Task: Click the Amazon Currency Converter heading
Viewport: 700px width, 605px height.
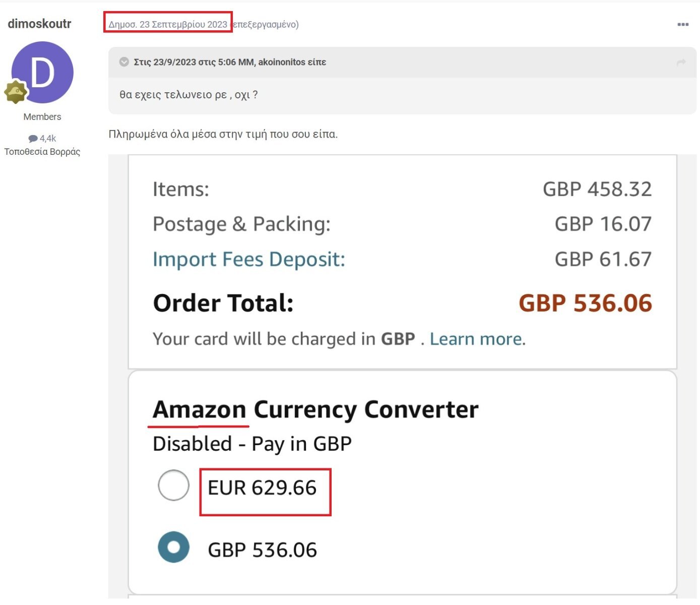Action: click(x=315, y=409)
